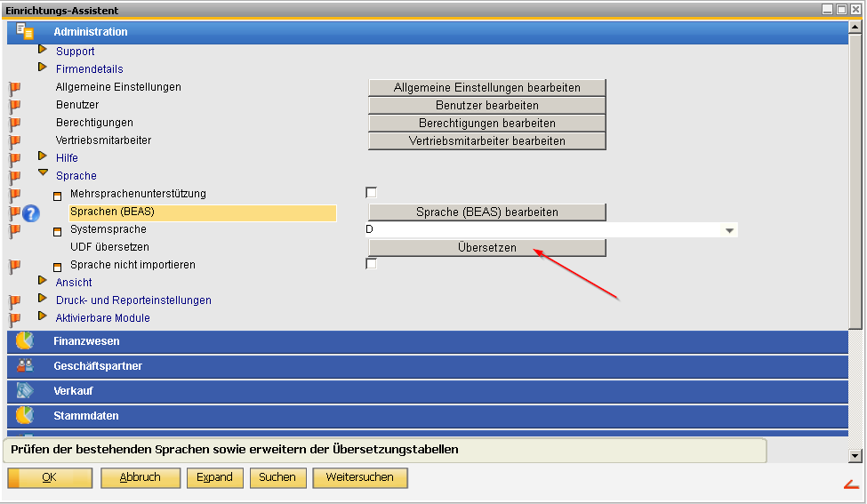Click Allgemeine Einstellungen bearbeiten button
This screenshot has width=867, height=504.
click(x=487, y=87)
